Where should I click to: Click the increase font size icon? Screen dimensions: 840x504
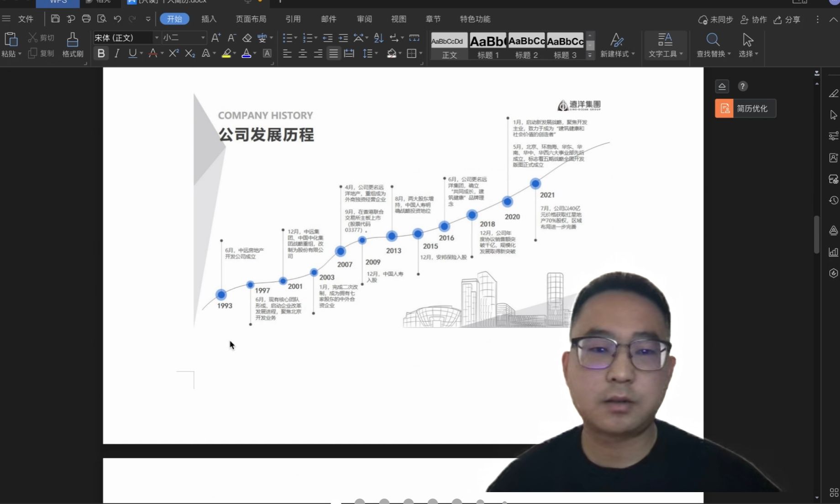pos(216,38)
